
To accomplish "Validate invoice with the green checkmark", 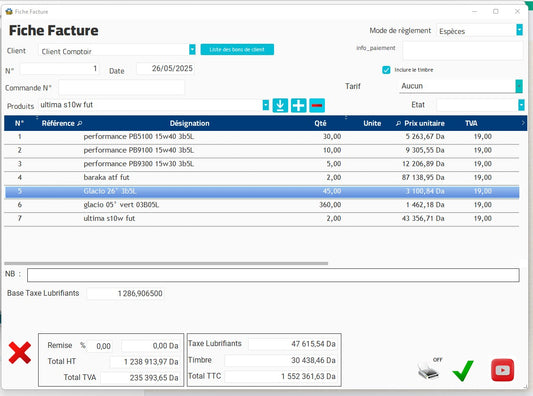I will [463, 370].
